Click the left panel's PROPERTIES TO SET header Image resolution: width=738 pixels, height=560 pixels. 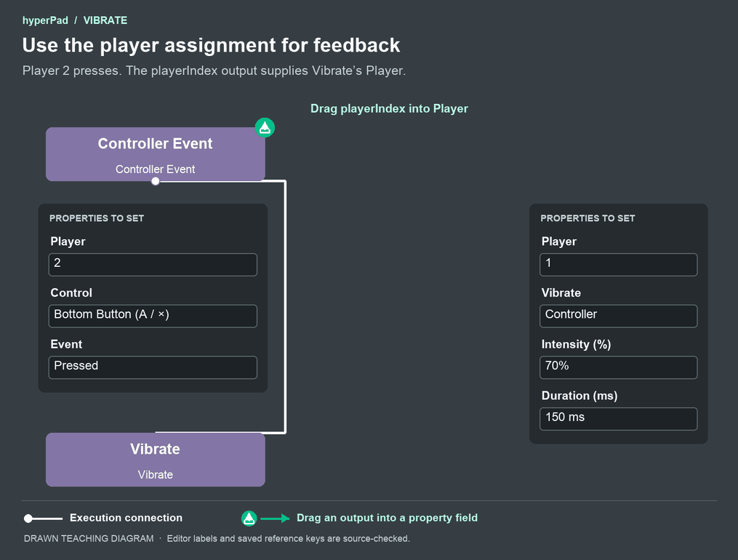(97, 218)
